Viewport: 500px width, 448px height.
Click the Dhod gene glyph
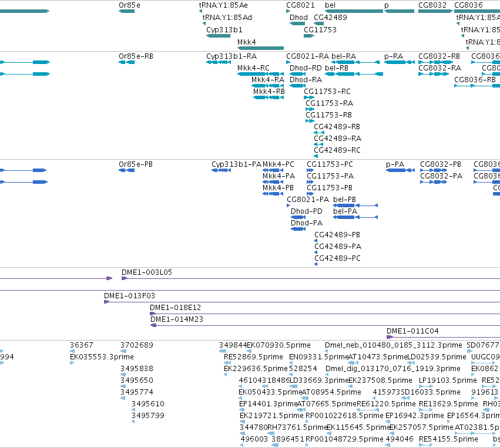[297, 23]
